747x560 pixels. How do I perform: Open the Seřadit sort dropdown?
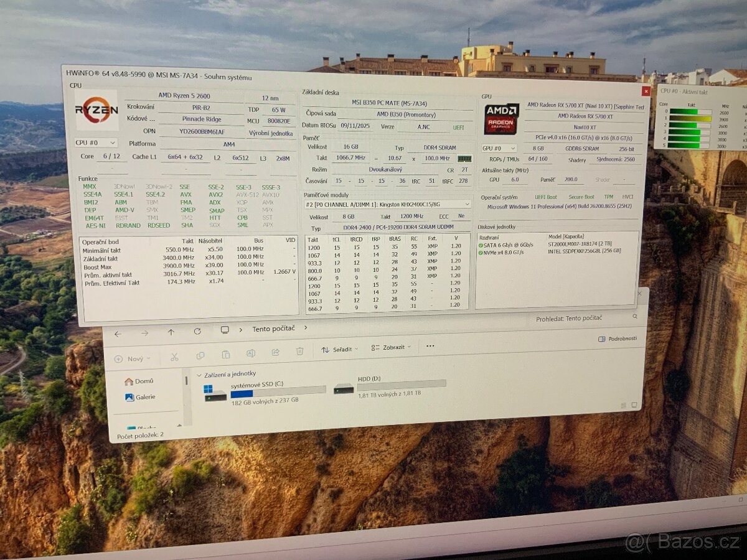(x=341, y=349)
